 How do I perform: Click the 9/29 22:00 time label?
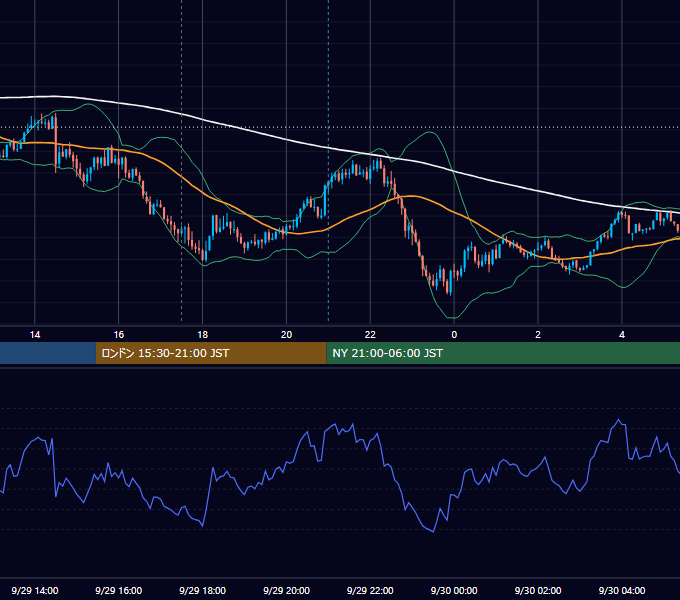click(370, 590)
